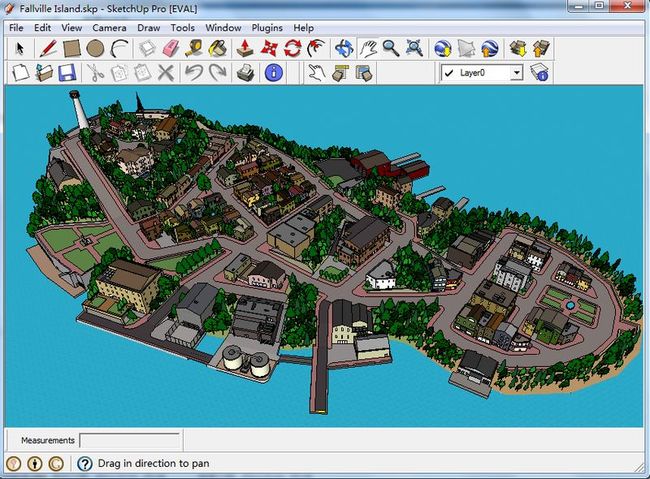Select the Pan hand tool
Viewport: 650px width, 479px height.
[x=368, y=49]
